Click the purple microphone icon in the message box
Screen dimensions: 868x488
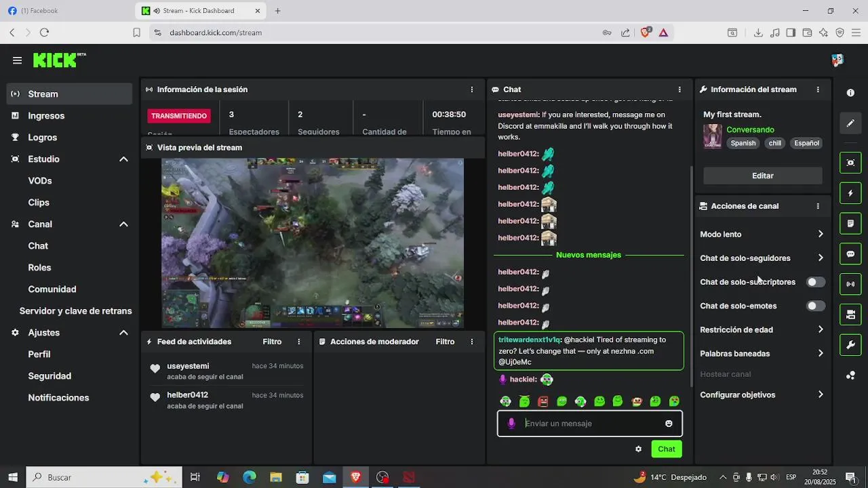pyautogui.click(x=511, y=424)
